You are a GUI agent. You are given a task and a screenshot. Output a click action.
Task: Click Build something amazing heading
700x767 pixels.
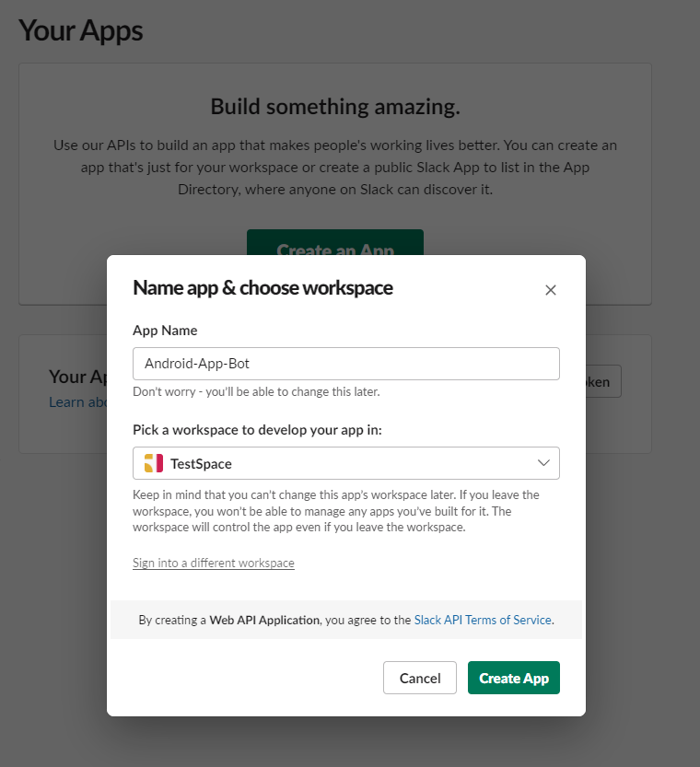click(335, 106)
